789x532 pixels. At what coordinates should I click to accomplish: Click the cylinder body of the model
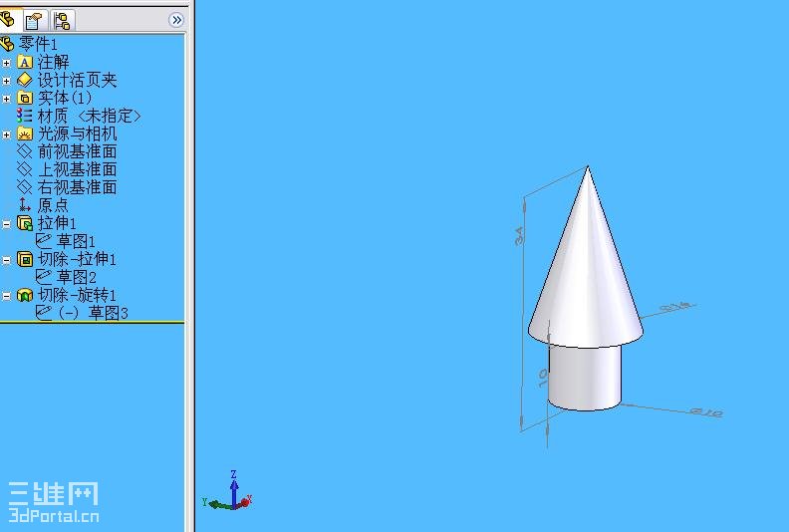pos(585,378)
